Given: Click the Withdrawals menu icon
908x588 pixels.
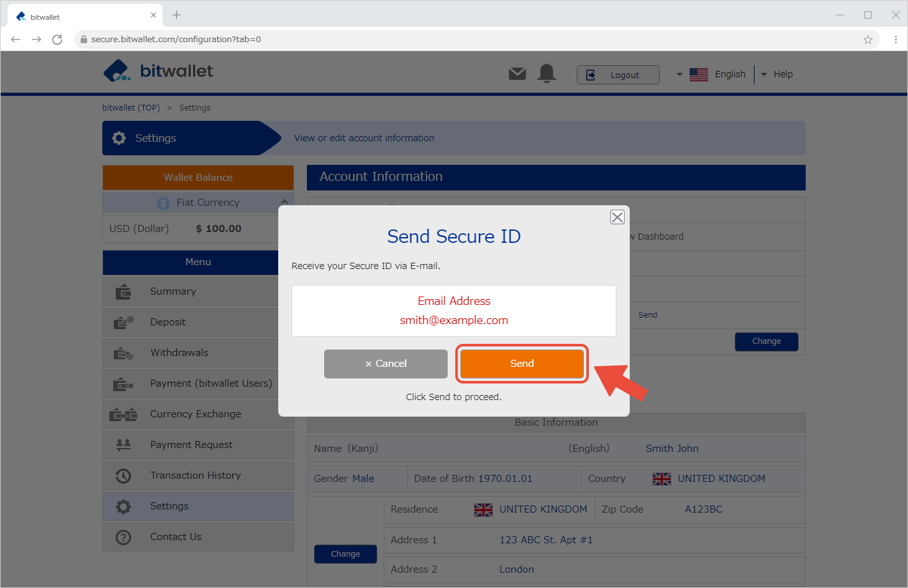Looking at the screenshot, I should click(x=123, y=353).
